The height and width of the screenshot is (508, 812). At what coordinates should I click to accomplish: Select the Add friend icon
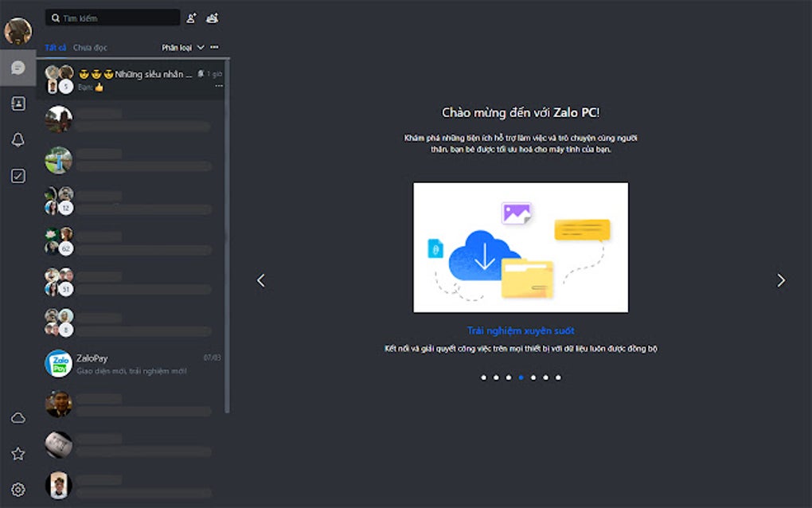point(193,17)
